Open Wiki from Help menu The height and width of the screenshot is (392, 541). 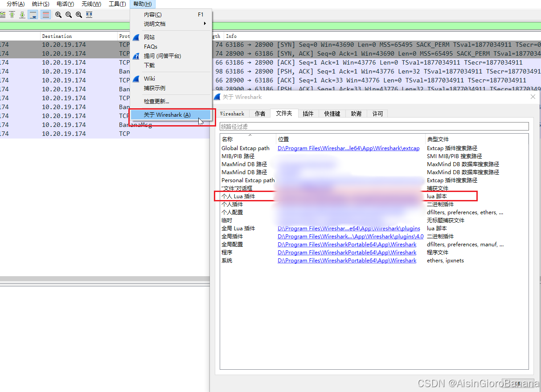pyautogui.click(x=171, y=78)
